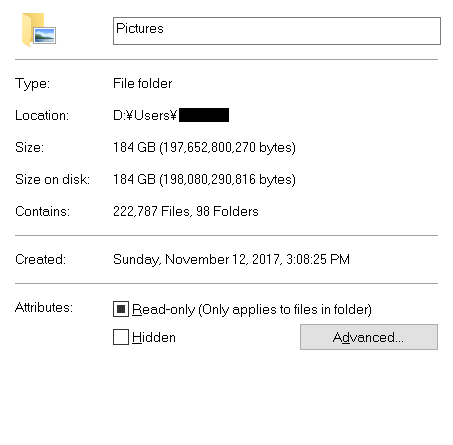453x445 pixels.
Task: Click the 'Type:' label
Action: pyautogui.click(x=32, y=83)
